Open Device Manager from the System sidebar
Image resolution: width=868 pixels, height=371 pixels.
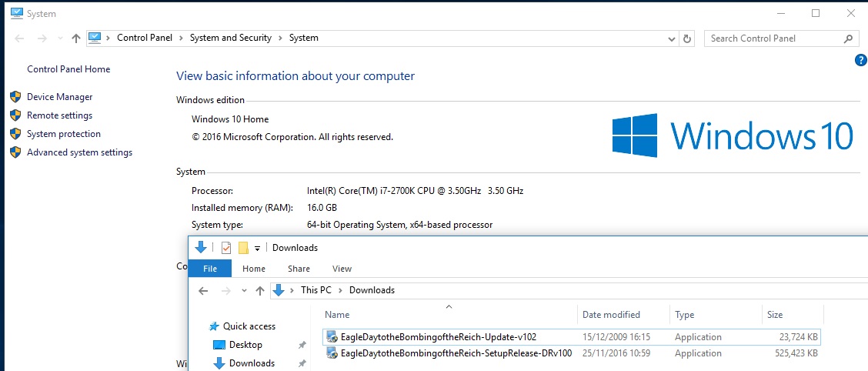click(x=60, y=97)
